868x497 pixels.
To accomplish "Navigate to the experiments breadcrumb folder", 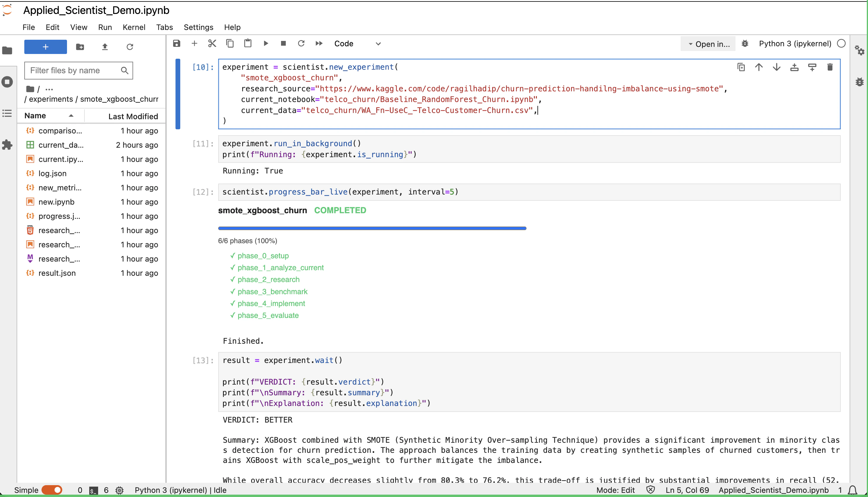I will click(x=51, y=99).
